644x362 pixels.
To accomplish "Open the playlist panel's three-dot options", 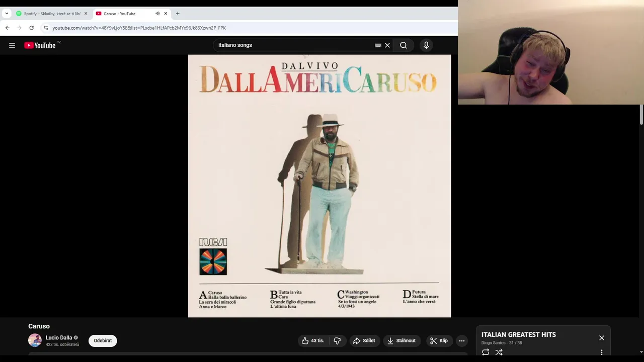I will tap(602, 352).
